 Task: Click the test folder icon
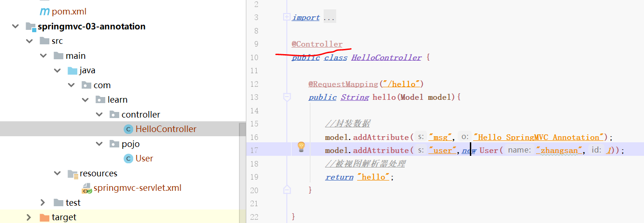click(58, 203)
